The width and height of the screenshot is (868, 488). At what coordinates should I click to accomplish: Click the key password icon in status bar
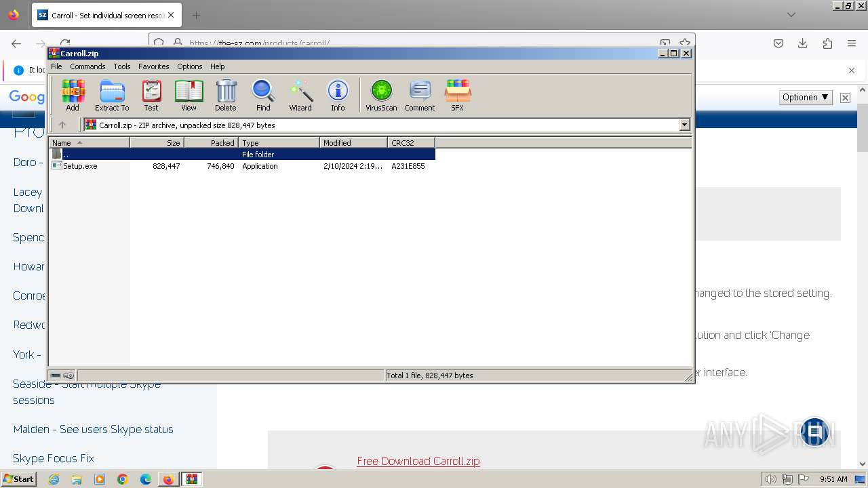coord(68,375)
